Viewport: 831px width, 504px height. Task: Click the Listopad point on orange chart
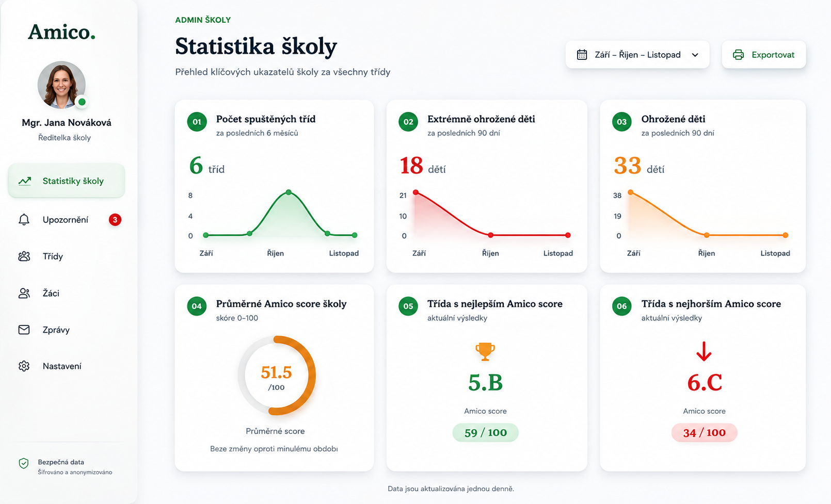(x=785, y=235)
